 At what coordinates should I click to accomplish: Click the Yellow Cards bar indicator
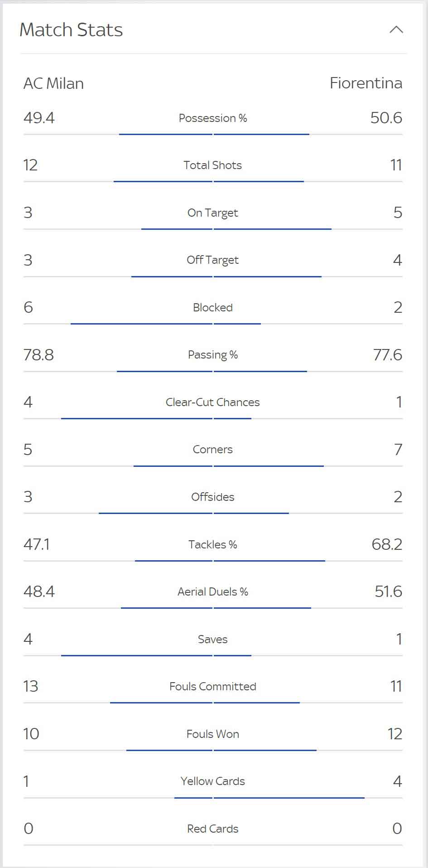coord(213,798)
